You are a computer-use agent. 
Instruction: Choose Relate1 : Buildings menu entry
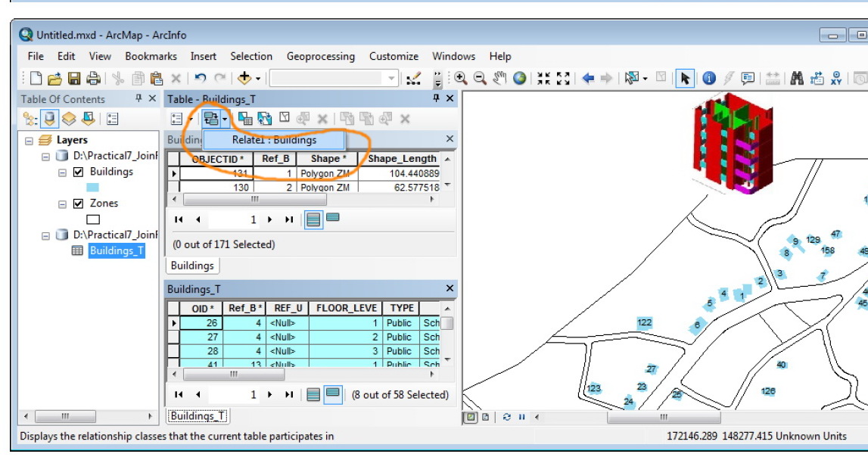(274, 140)
